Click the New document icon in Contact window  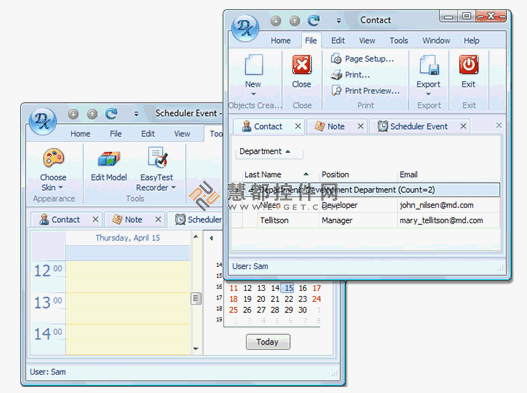tap(253, 65)
